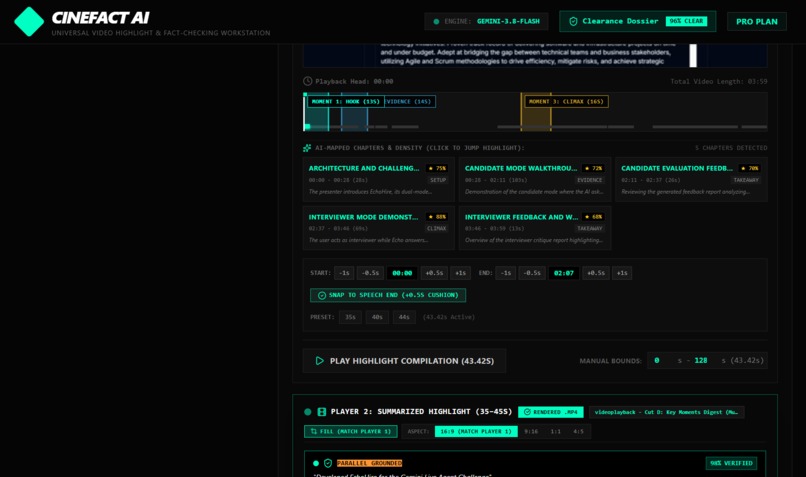This screenshot has width=806, height=477.
Task: Click the 68% star rating badge
Action: pos(594,217)
